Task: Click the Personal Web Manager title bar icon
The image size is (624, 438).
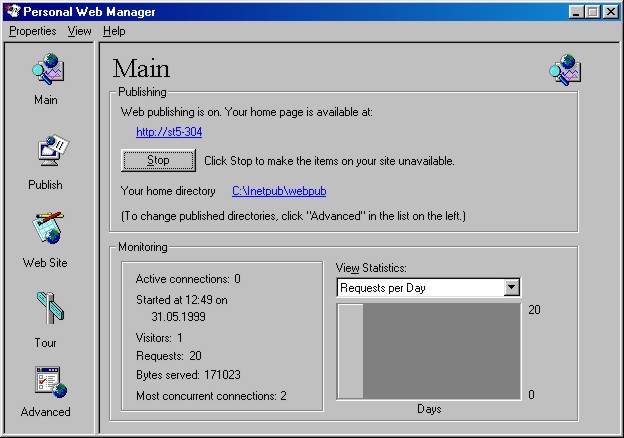Action: coord(12,11)
